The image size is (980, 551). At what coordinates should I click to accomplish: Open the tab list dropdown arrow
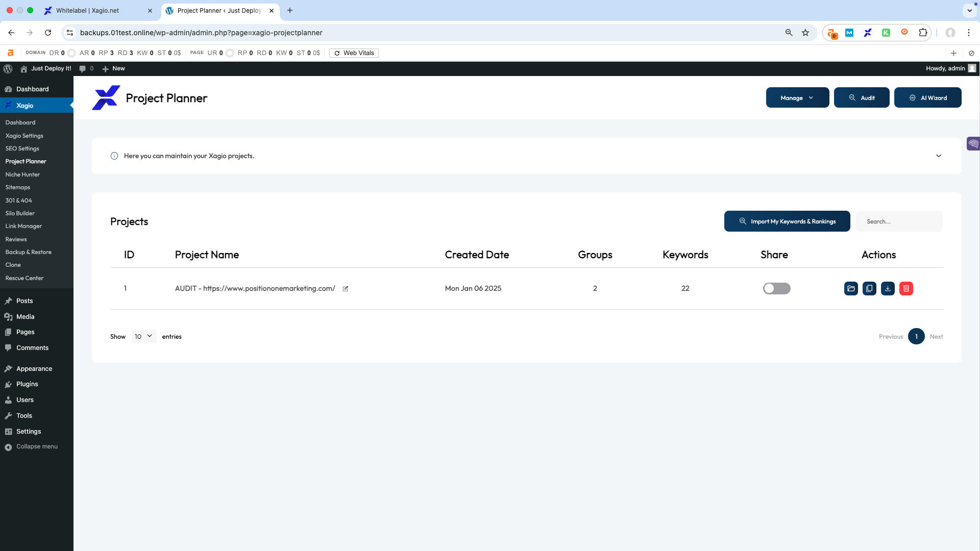coord(969,10)
